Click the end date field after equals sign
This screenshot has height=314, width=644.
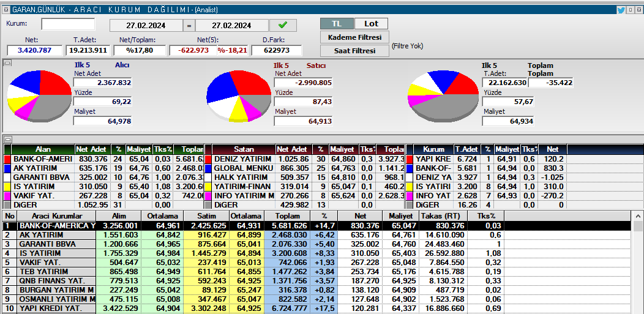click(x=231, y=26)
